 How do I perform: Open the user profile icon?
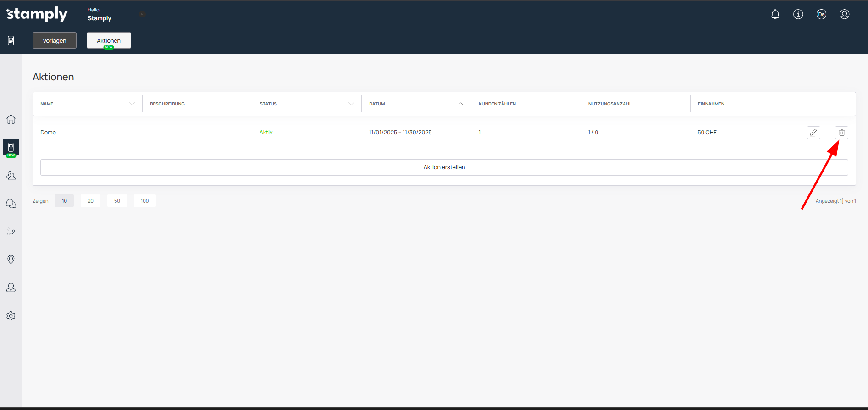tap(844, 14)
